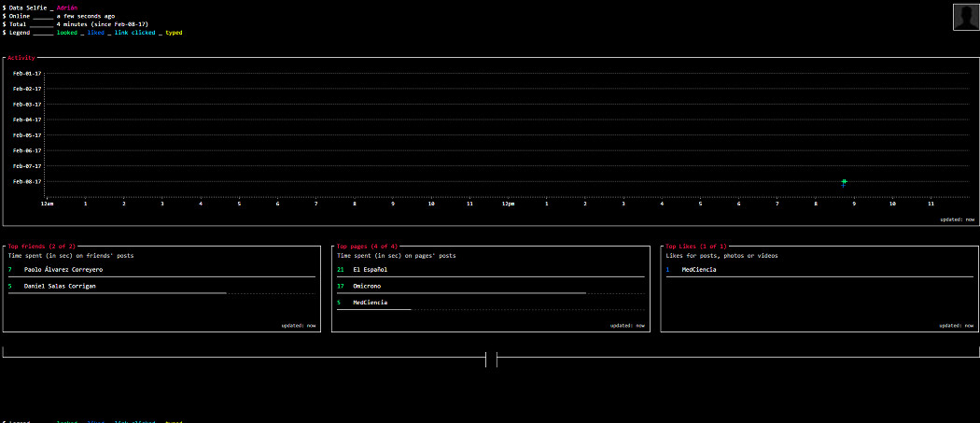Viewport: 980px width, 423px height.
Task: Select the green 'looked' legend entry
Action: coord(67,32)
